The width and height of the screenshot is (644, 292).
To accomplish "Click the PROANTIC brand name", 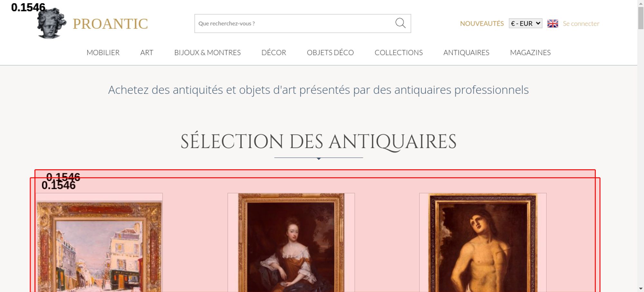I will (110, 24).
